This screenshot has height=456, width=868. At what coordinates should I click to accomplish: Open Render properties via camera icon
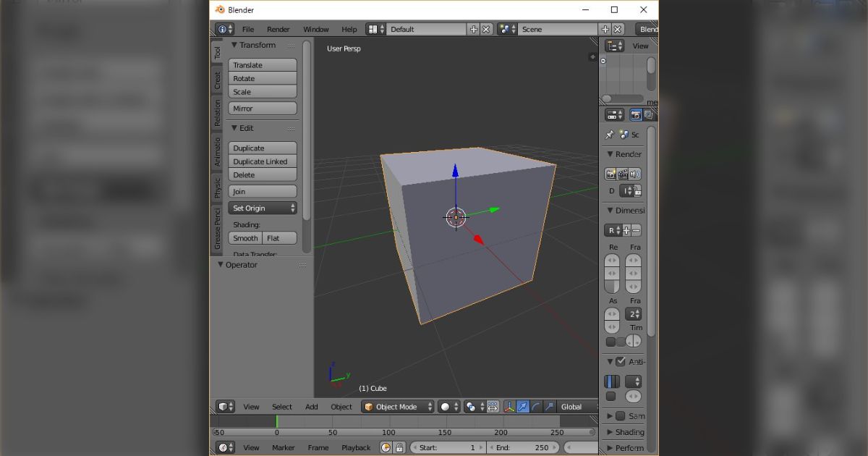(x=636, y=115)
